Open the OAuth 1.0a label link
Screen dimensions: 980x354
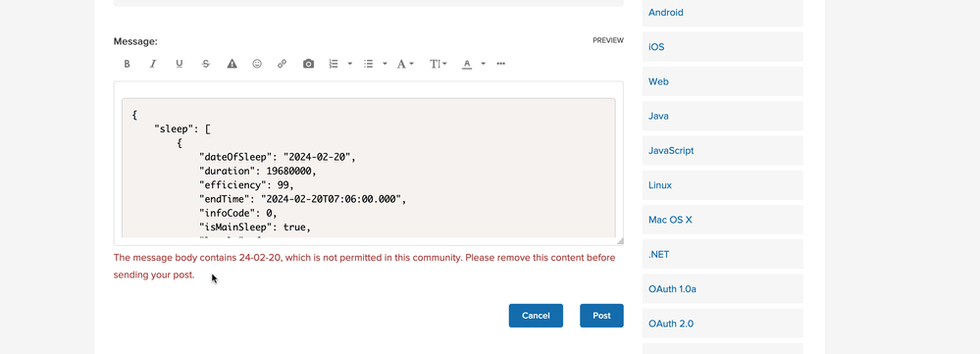(673, 289)
